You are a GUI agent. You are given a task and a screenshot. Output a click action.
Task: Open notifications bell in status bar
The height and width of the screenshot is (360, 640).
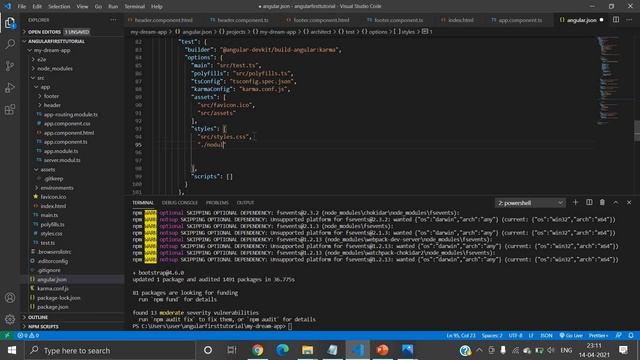click(631, 335)
